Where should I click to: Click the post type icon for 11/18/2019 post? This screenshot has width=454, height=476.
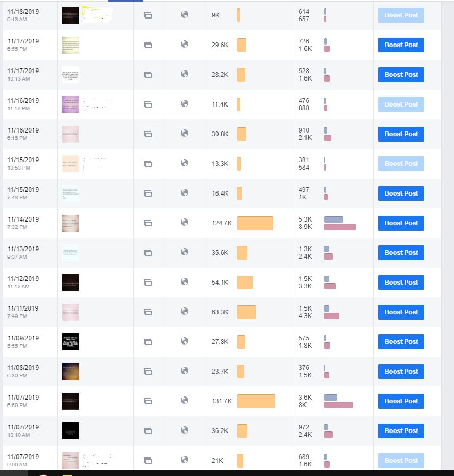(147, 15)
